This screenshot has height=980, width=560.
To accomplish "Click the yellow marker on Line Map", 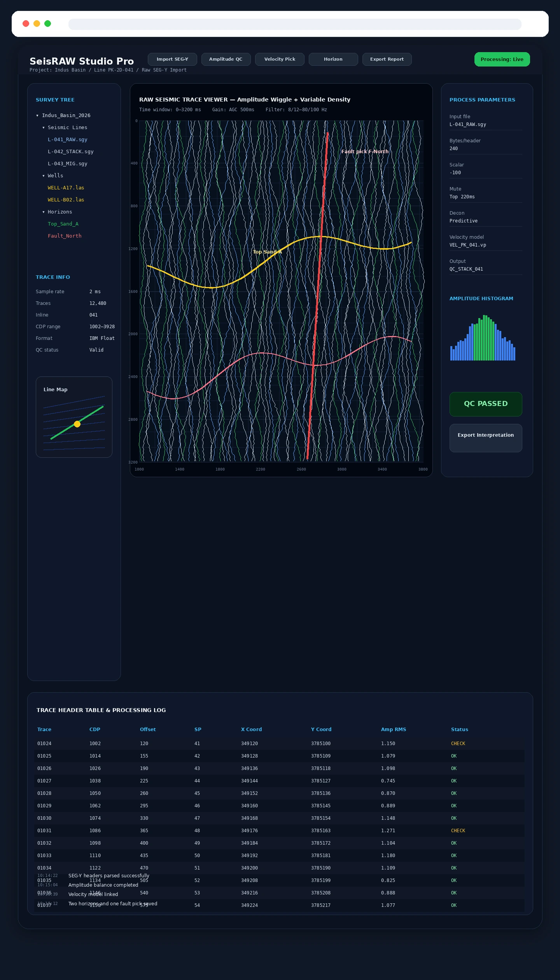I will tap(77, 424).
